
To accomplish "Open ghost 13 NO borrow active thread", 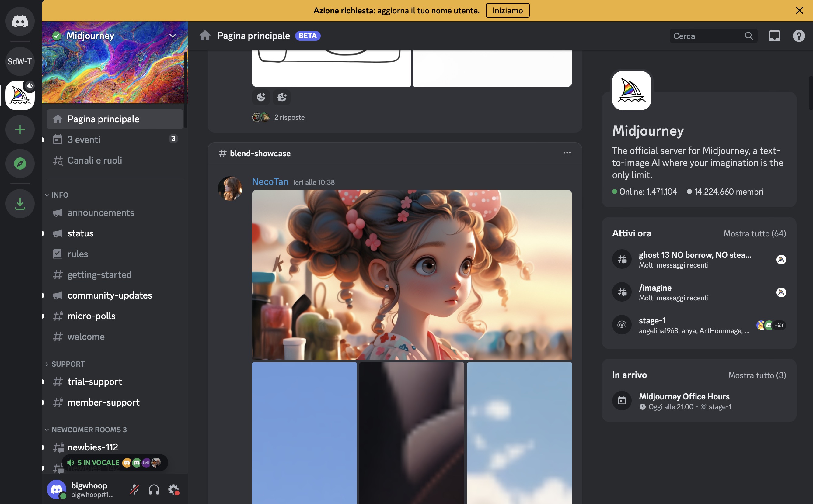I will [699, 259].
